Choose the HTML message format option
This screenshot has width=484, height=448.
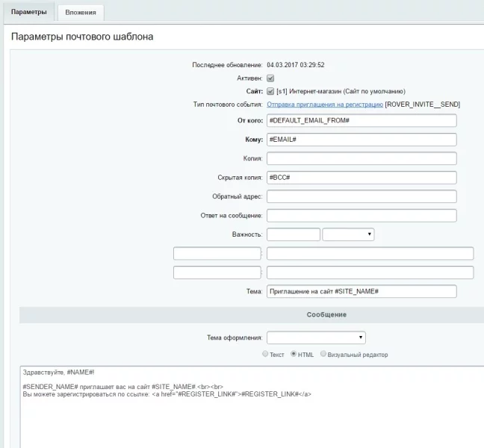coord(294,354)
